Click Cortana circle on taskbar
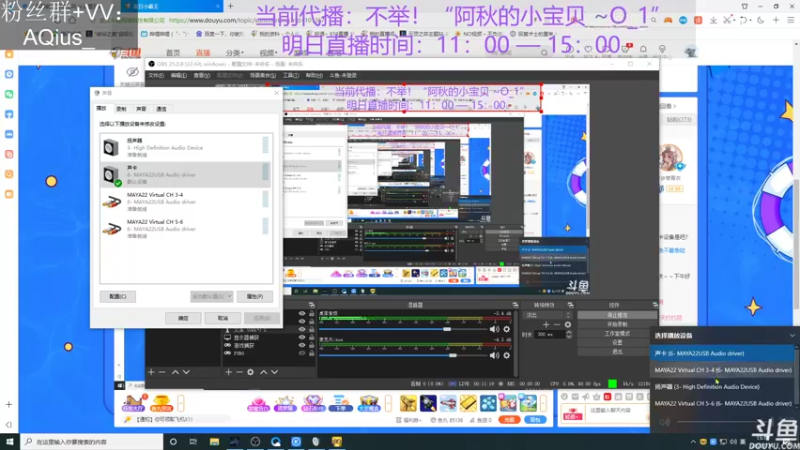 click(x=173, y=441)
